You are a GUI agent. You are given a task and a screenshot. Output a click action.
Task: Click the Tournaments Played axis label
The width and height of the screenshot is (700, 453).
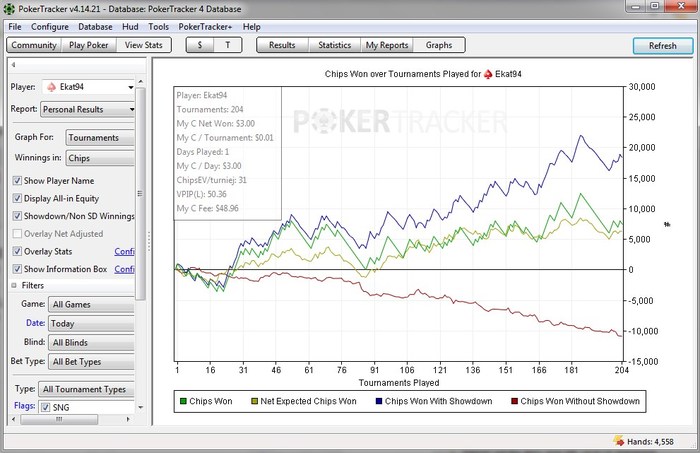(399, 383)
